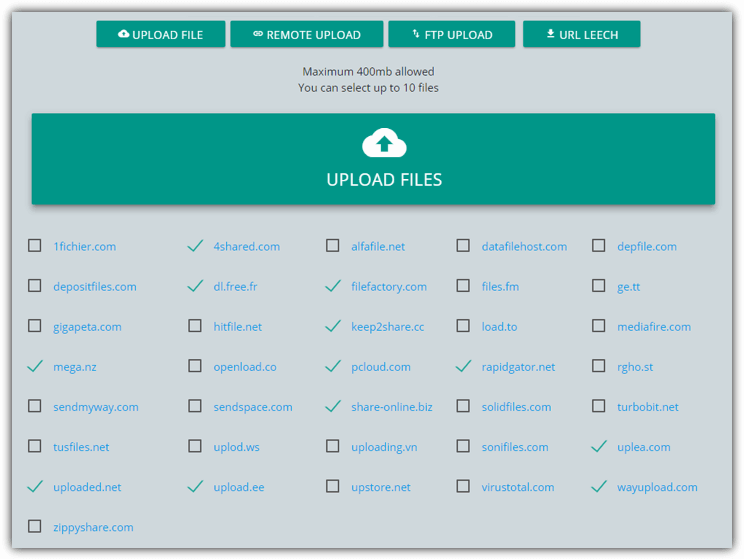Follow the pcloud.com link
The width and height of the screenshot is (744, 559).
pyautogui.click(x=381, y=367)
